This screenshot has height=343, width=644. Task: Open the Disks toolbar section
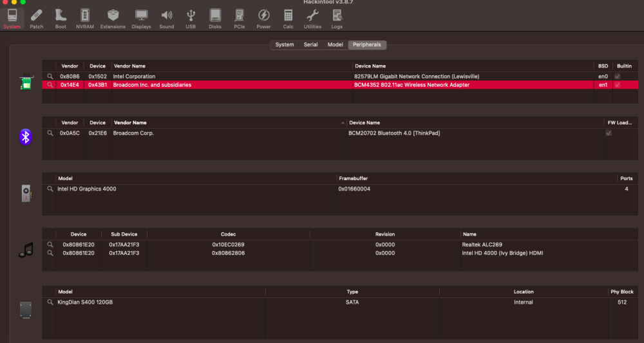(x=215, y=19)
